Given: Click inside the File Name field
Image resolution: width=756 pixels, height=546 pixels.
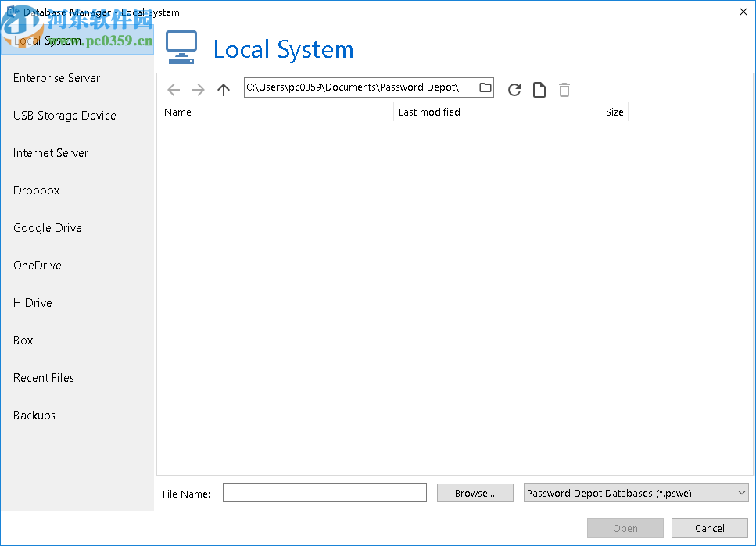Looking at the screenshot, I should click(x=324, y=493).
